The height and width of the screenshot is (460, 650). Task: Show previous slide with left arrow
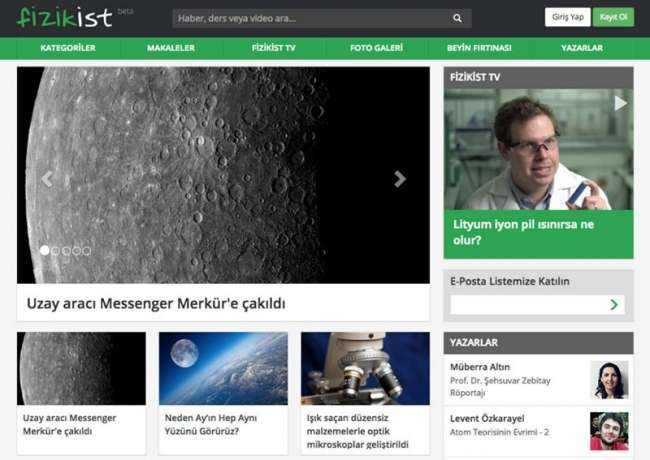pos(47,179)
